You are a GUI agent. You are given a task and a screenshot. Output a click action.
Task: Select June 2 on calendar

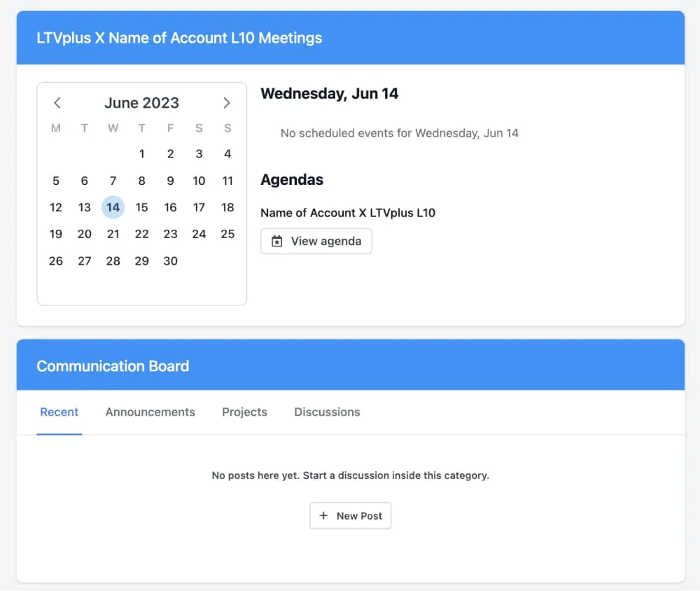(170, 154)
